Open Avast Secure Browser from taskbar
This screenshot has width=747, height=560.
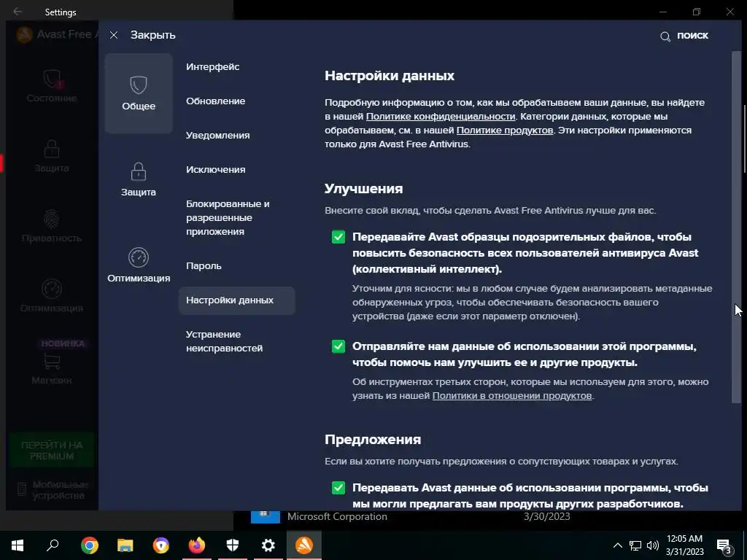[161, 545]
